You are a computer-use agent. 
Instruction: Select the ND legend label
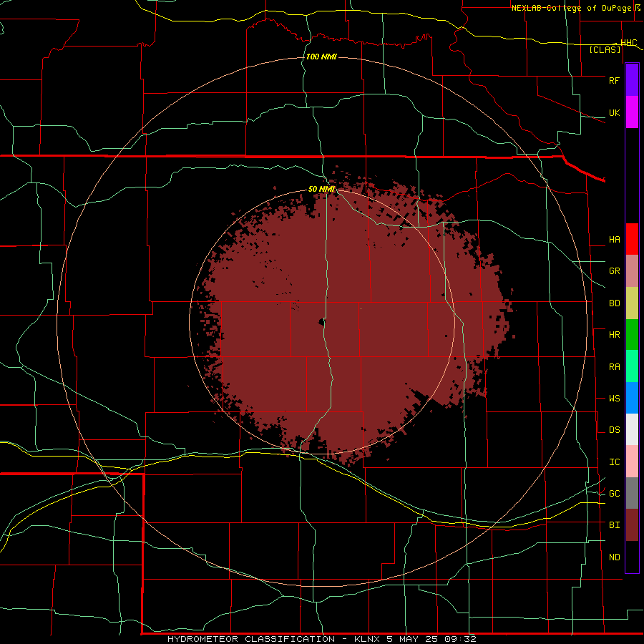point(614,557)
